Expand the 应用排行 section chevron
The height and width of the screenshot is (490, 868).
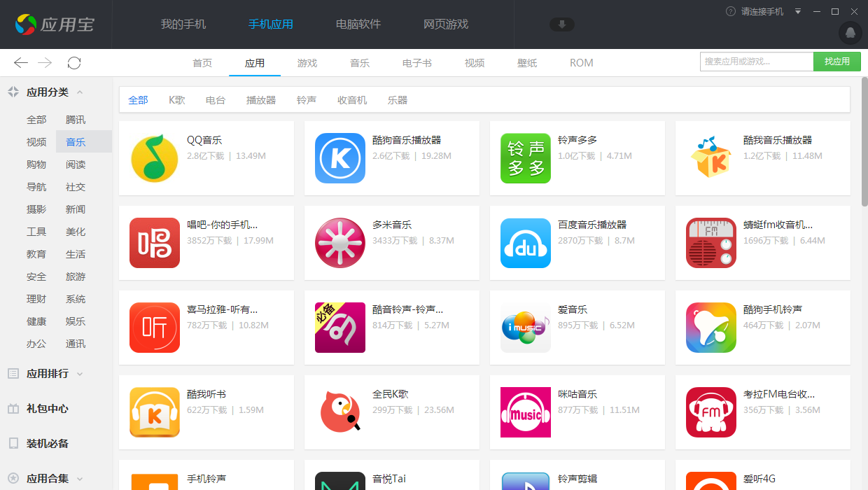point(80,374)
